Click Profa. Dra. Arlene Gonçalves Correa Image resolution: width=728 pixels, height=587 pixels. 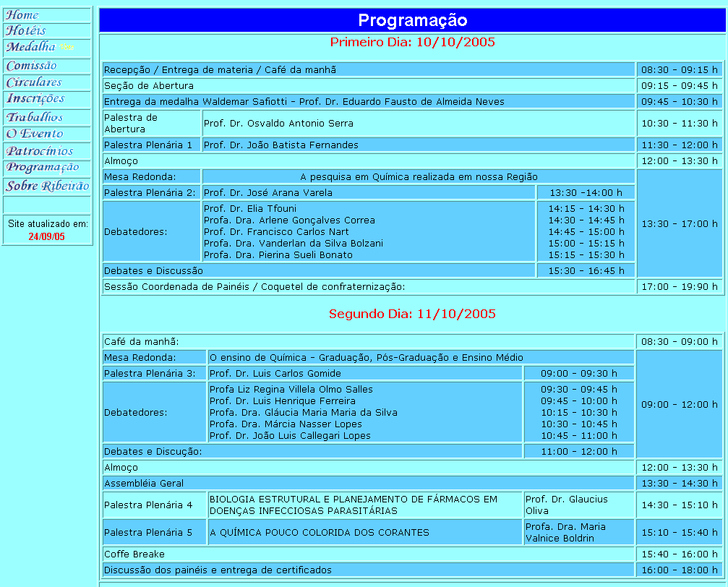[x=289, y=220]
